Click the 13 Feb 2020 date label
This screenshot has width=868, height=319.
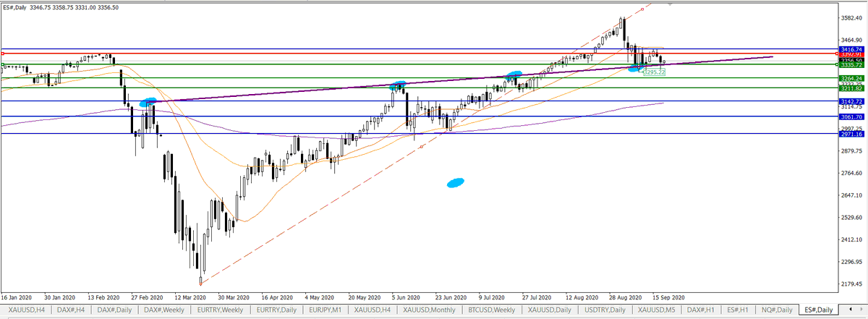click(103, 297)
